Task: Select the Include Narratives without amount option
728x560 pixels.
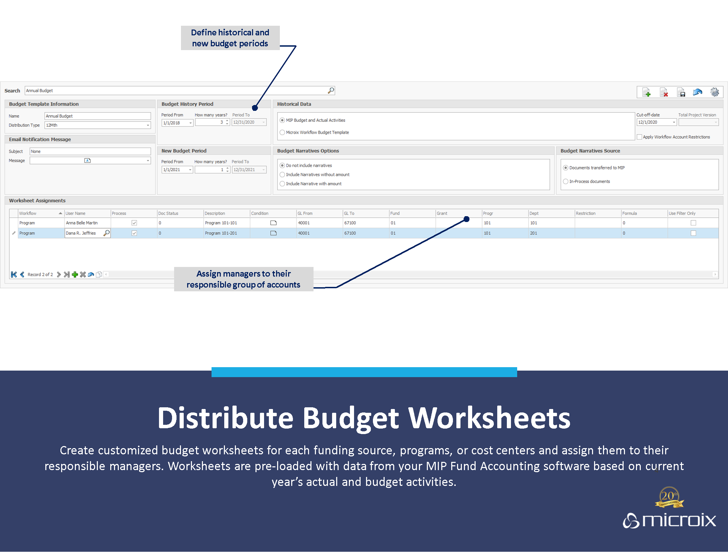Action: 282,175
